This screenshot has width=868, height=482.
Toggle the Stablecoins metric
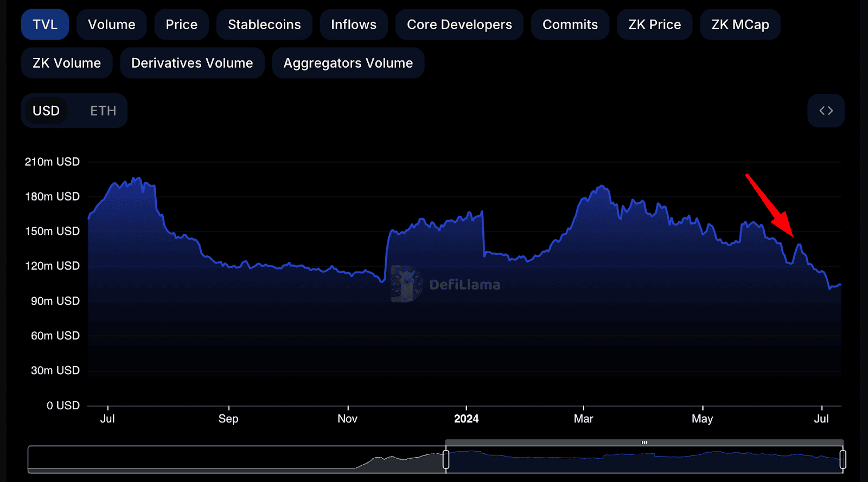click(x=264, y=24)
